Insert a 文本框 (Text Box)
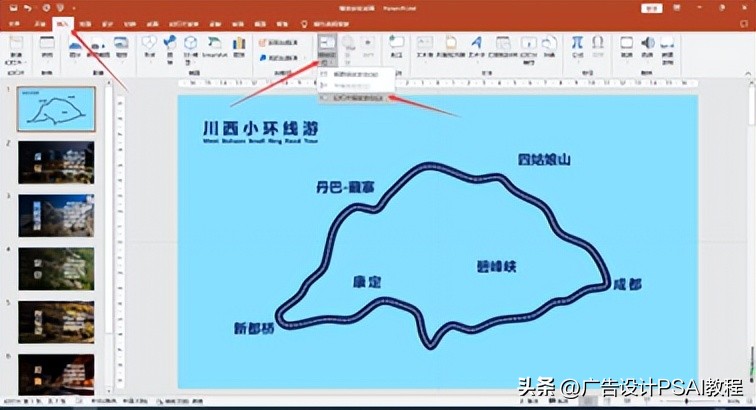756x410 pixels. pyautogui.click(x=425, y=48)
